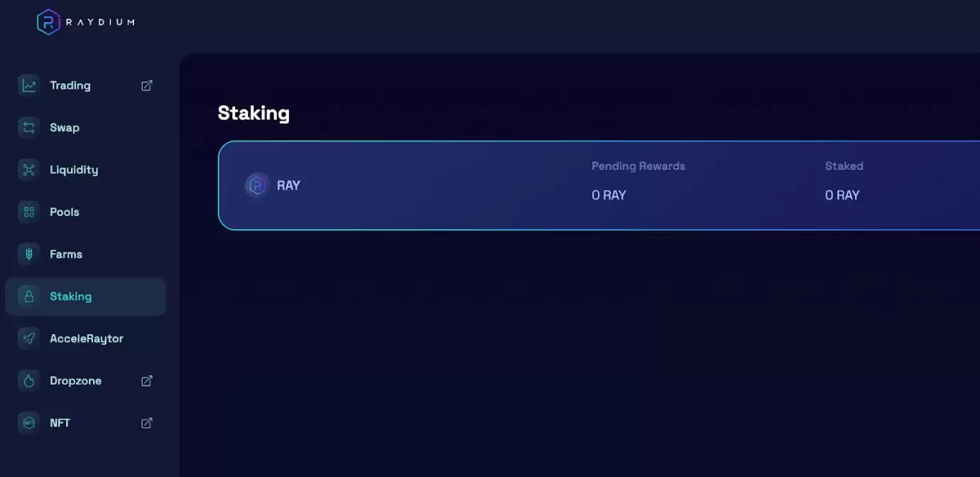The image size is (980, 477).
Task: Open the AcceleRaytor page
Action: pyautogui.click(x=87, y=338)
